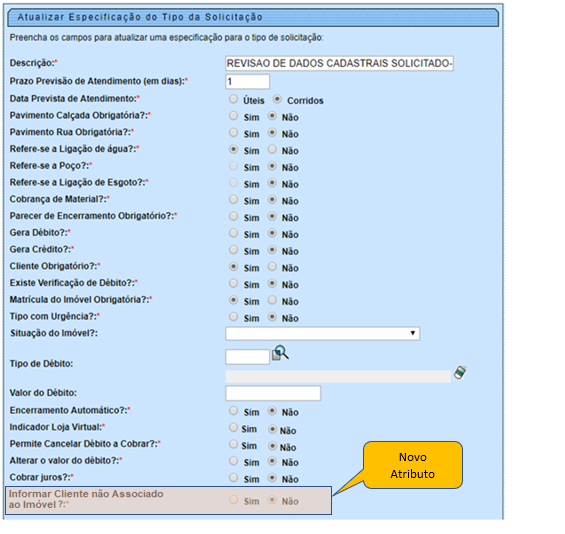Viewport: 565px width, 534px height.
Task: Set Matrícula do Imóvel Obrigatória to Não
Action: point(272,300)
